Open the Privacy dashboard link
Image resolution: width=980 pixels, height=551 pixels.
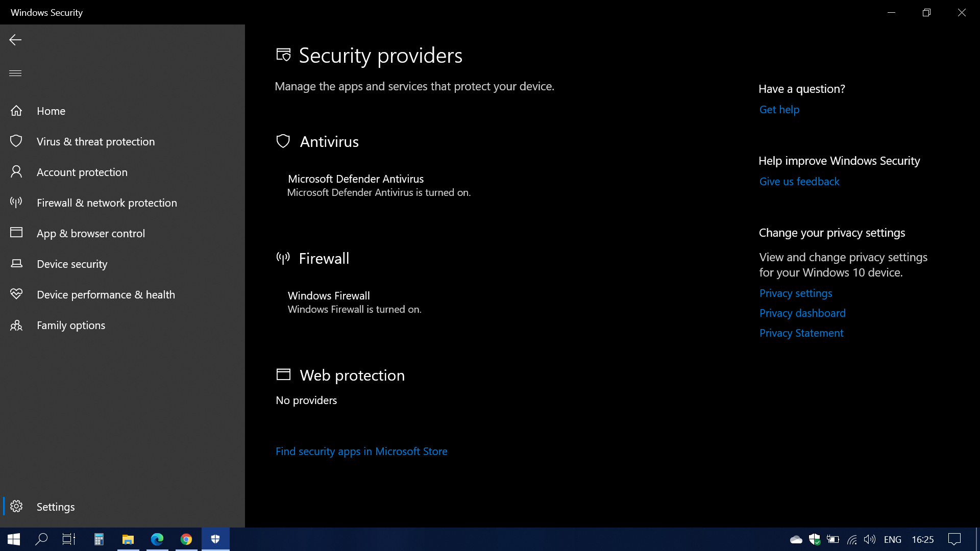802,313
